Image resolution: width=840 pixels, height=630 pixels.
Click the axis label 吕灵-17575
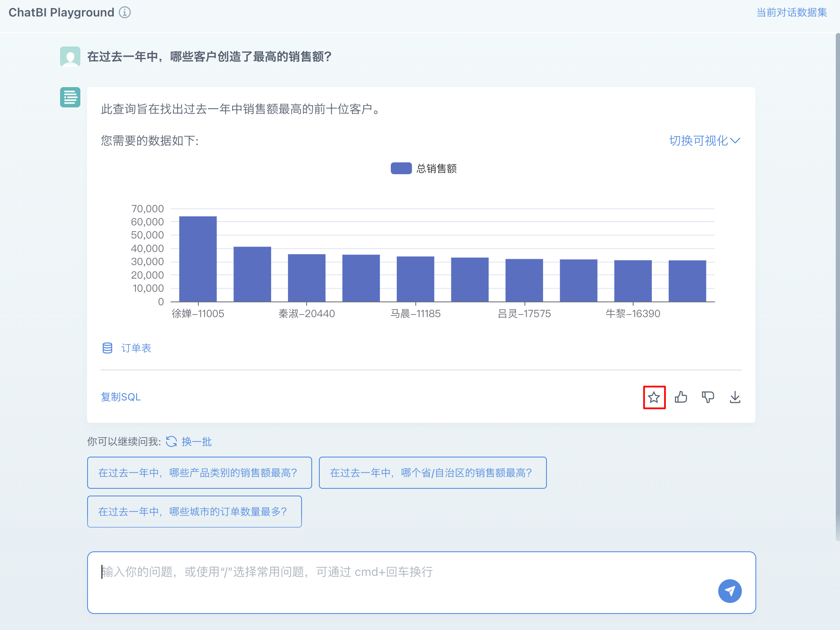click(524, 314)
